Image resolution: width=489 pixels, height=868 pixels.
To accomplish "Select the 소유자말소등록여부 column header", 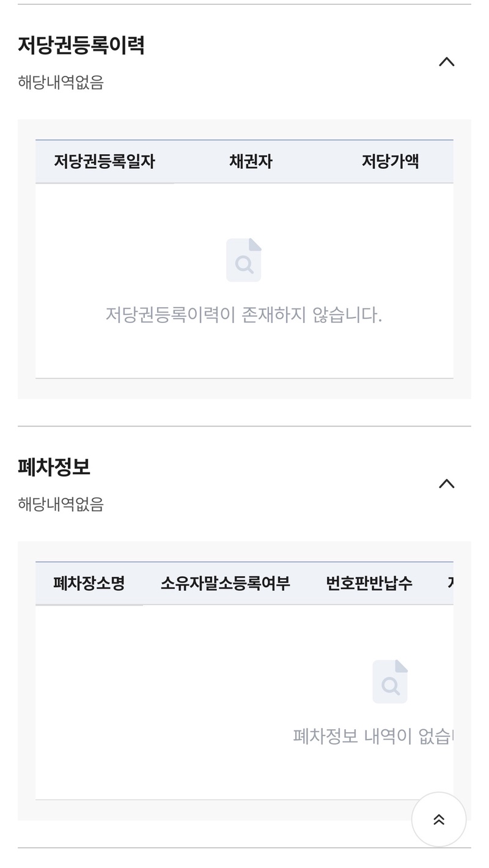I will (x=226, y=584).
